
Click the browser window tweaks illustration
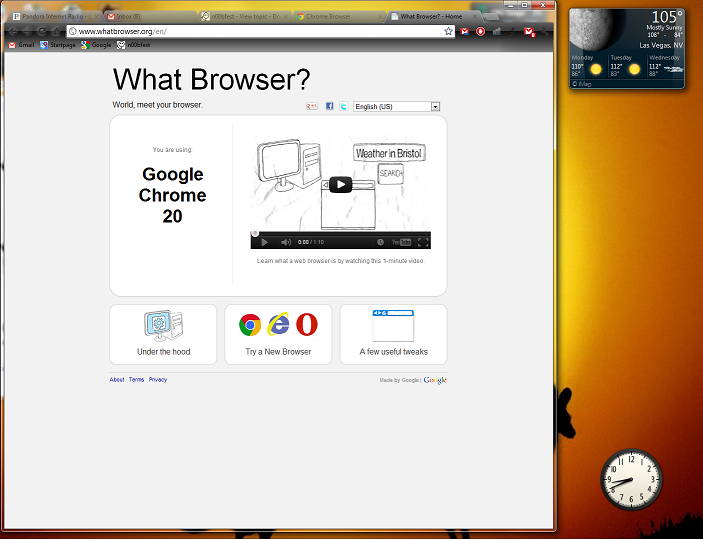coord(393,326)
